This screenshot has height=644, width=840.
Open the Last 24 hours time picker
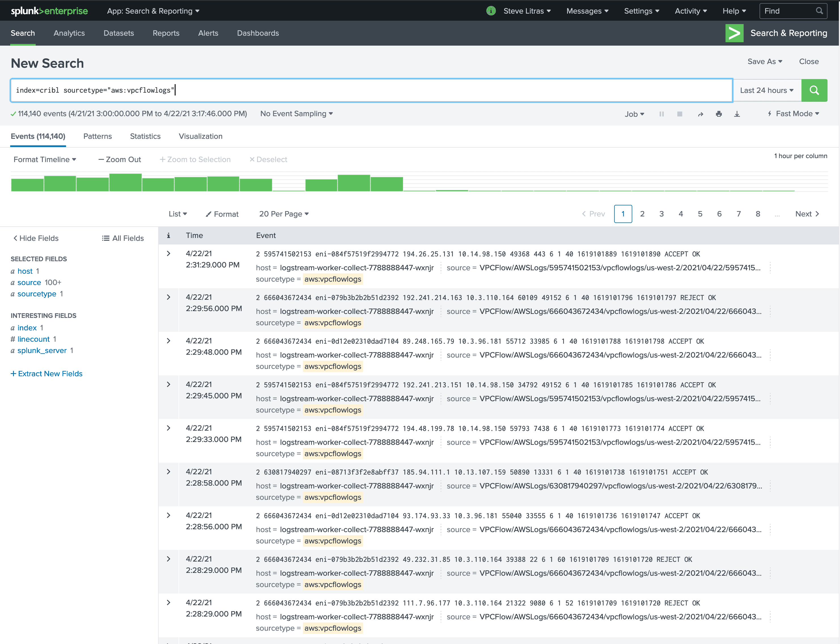click(766, 90)
